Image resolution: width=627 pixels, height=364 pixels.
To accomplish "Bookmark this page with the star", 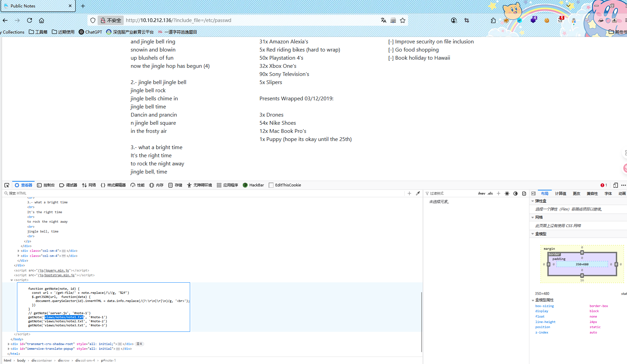I will (x=403, y=20).
